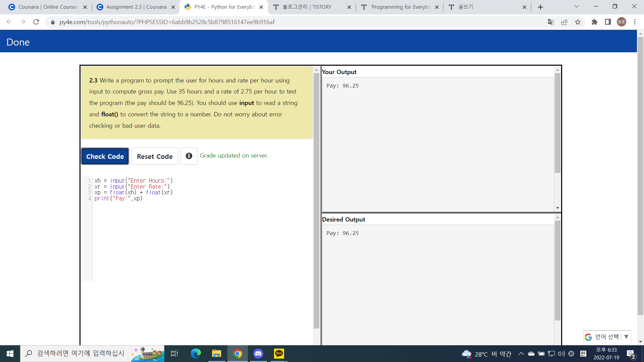Expand the tab search chevron
This screenshot has height=362, width=644.
click(577, 7)
